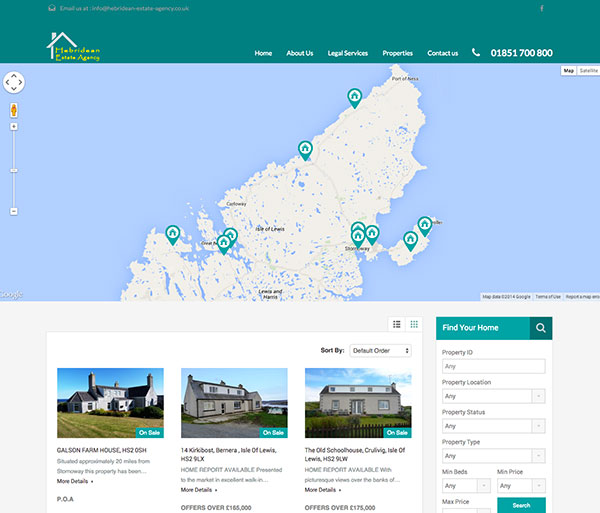Click the lower marker on the eastern peninsula

pos(411,241)
